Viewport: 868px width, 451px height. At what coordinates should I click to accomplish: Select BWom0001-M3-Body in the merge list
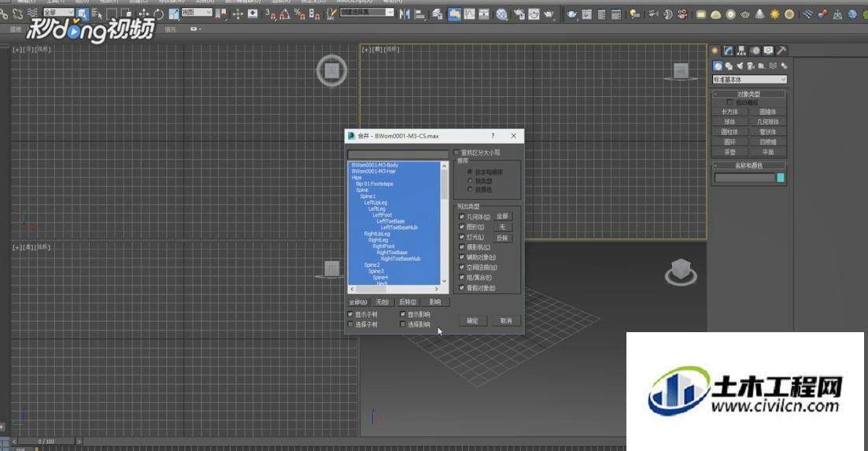[x=375, y=165]
